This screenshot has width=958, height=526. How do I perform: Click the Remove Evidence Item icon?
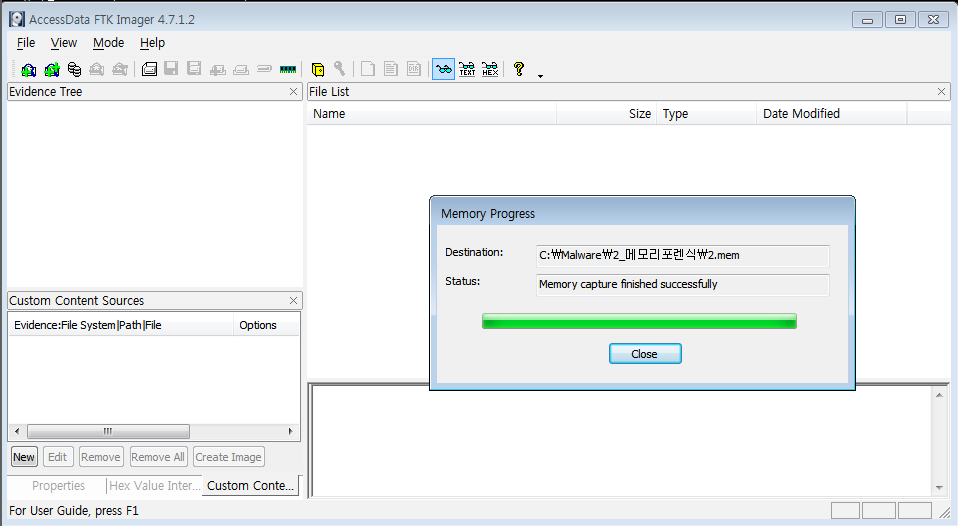click(x=97, y=69)
